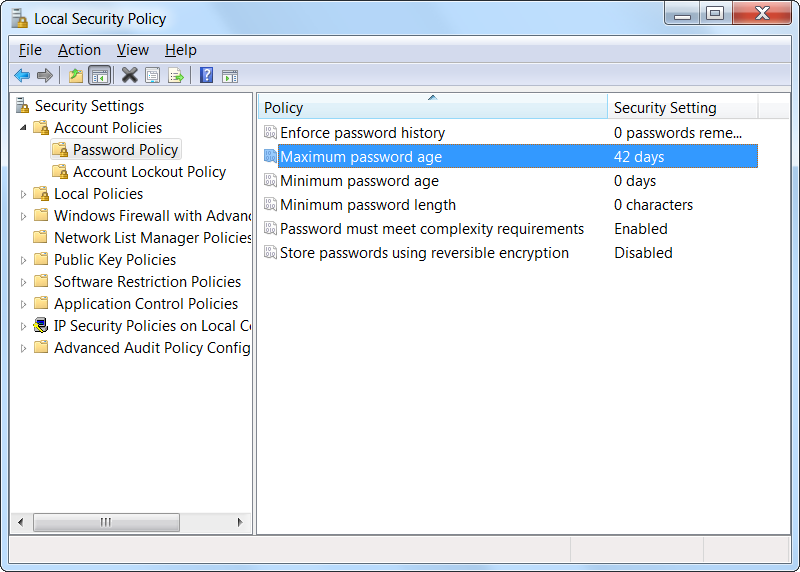Toggle Show/Hide Console Tree toolbar button
This screenshot has width=800, height=572.
(100, 75)
